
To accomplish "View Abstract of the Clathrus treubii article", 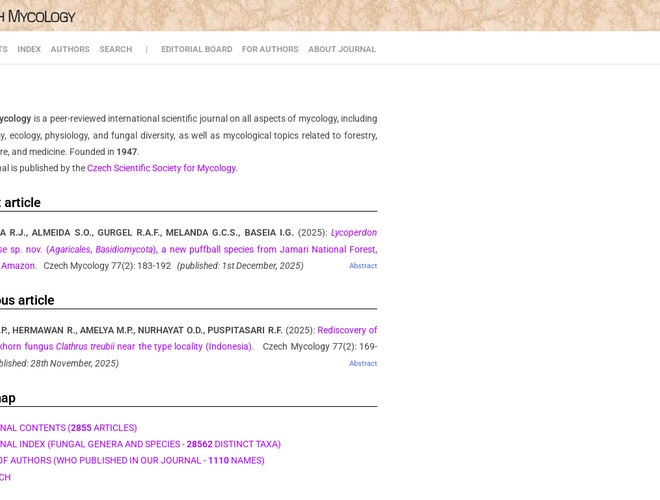I will pyautogui.click(x=363, y=364).
